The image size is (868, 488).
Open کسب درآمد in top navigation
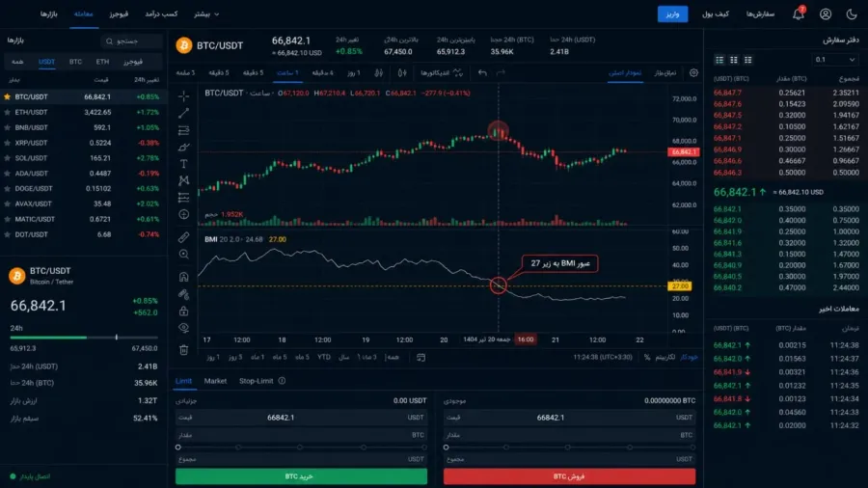click(x=161, y=14)
